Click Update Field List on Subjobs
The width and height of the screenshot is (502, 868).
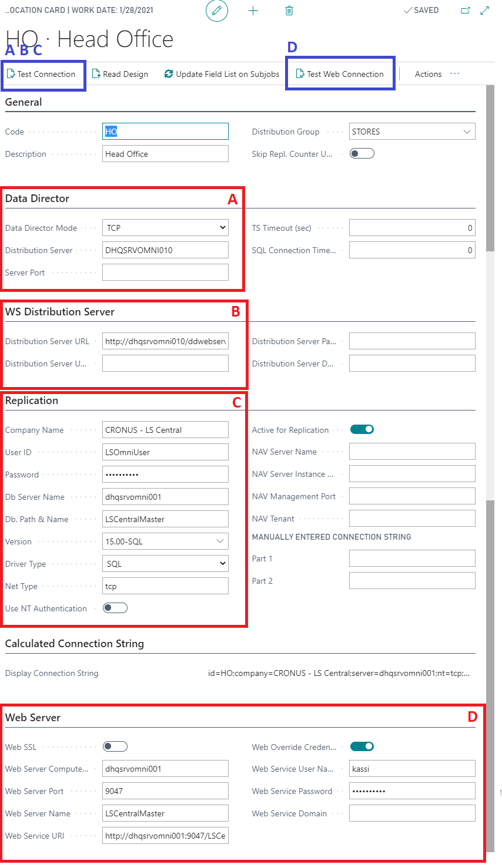[x=222, y=74]
